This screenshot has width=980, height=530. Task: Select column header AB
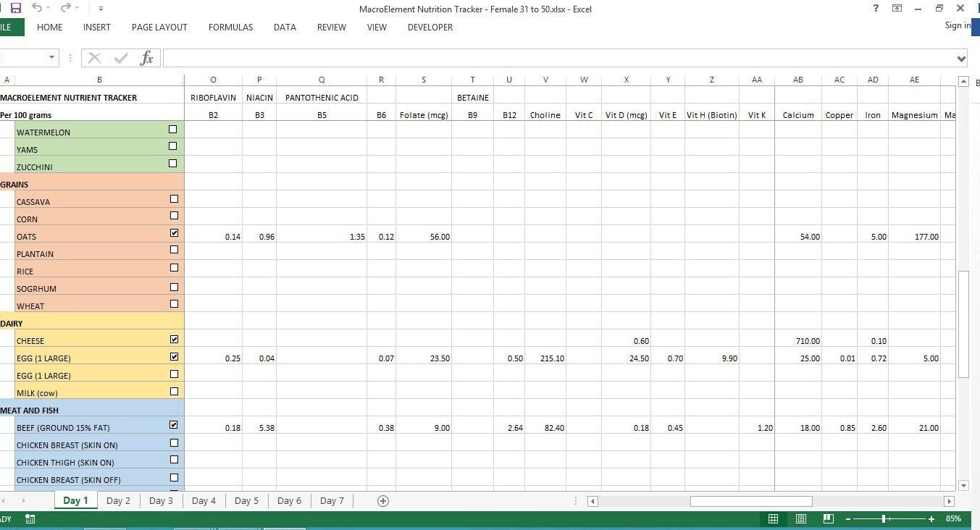coord(797,80)
